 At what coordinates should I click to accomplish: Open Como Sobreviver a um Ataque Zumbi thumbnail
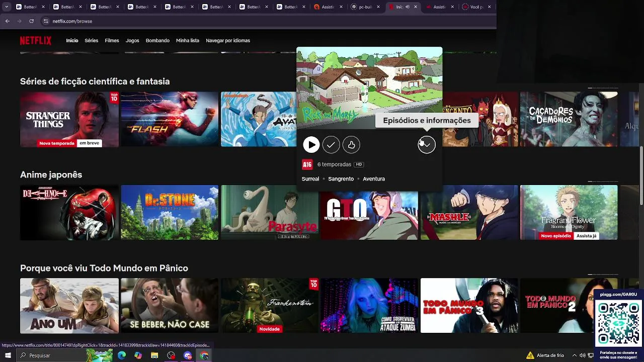[369, 306]
